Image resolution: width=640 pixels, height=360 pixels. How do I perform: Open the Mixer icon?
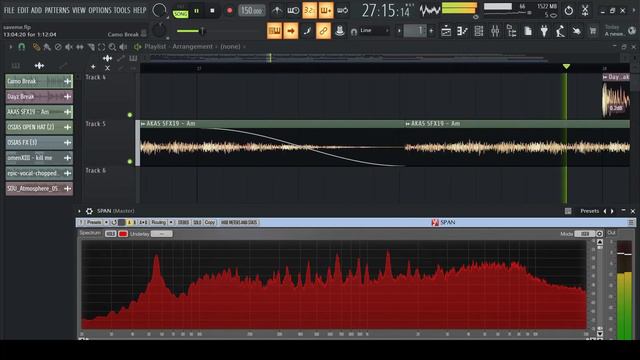(x=495, y=31)
